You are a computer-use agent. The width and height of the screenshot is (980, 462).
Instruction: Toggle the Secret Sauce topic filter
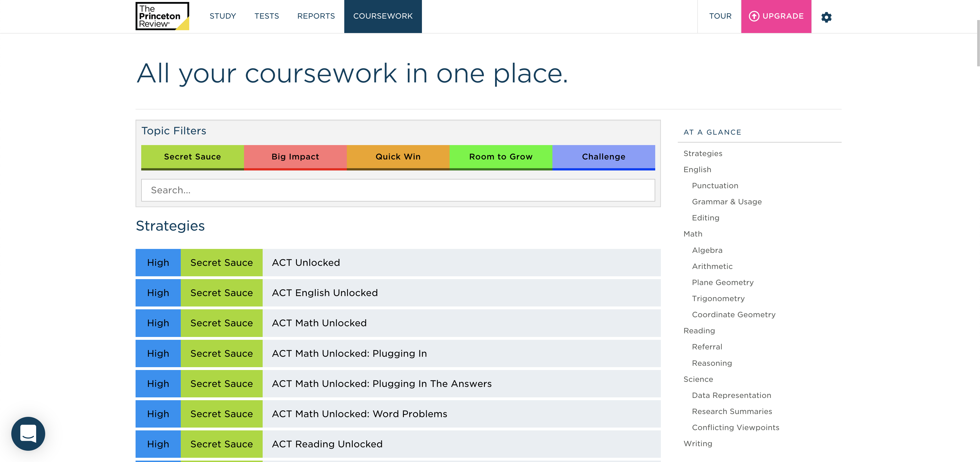(192, 157)
